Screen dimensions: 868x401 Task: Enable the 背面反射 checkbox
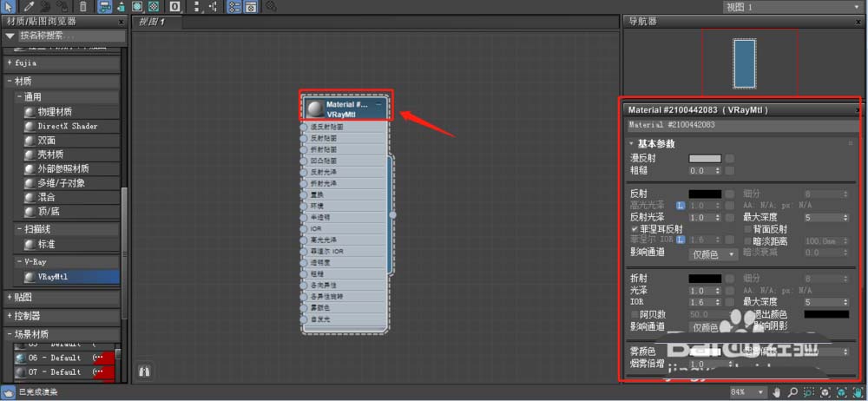pyautogui.click(x=748, y=228)
